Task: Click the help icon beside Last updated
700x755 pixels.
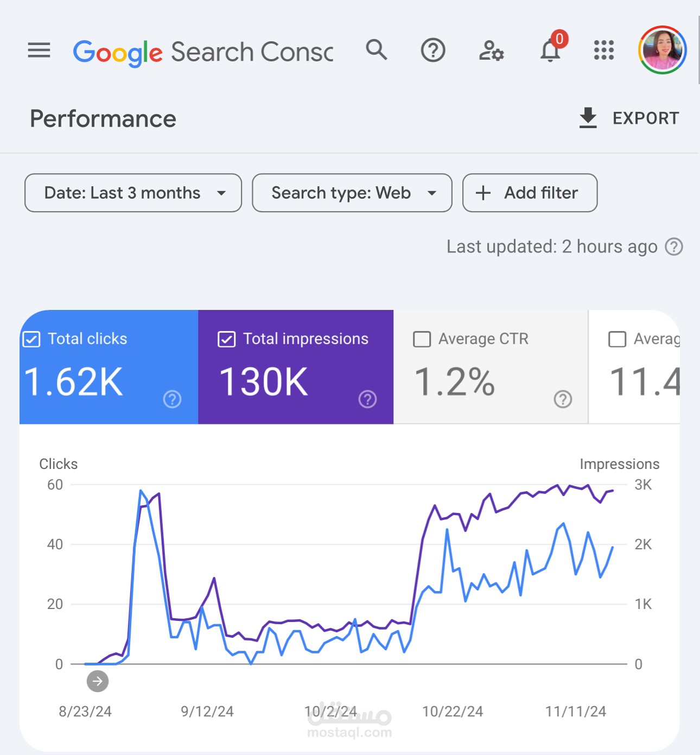Action: pos(674,247)
